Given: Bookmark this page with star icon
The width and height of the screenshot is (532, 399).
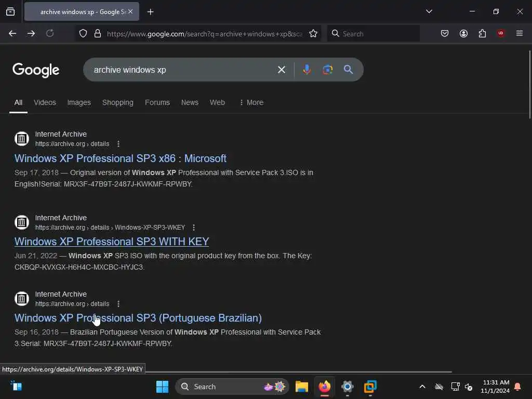Looking at the screenshot, I should point(313,33).
